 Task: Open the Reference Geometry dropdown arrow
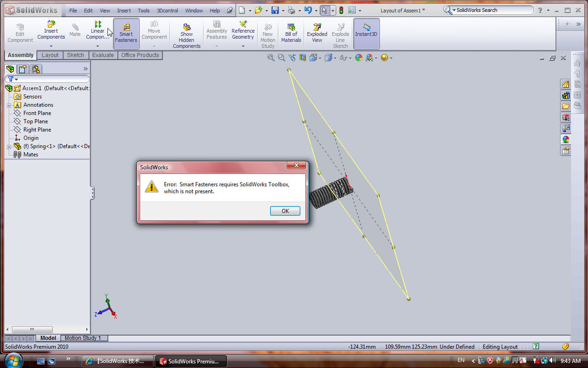243,46
